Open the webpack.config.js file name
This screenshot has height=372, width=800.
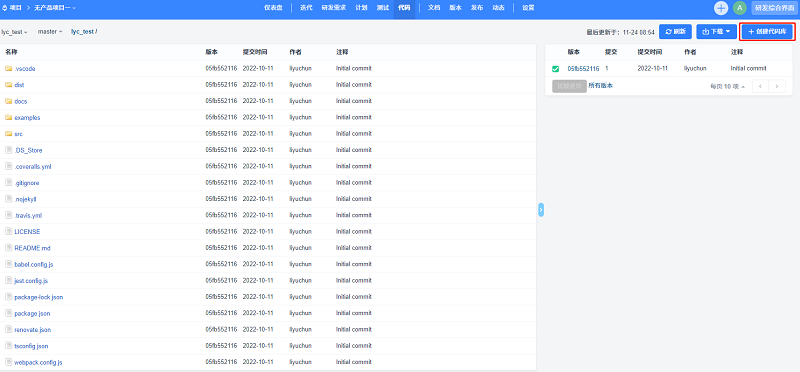click(x=38, y=362)
